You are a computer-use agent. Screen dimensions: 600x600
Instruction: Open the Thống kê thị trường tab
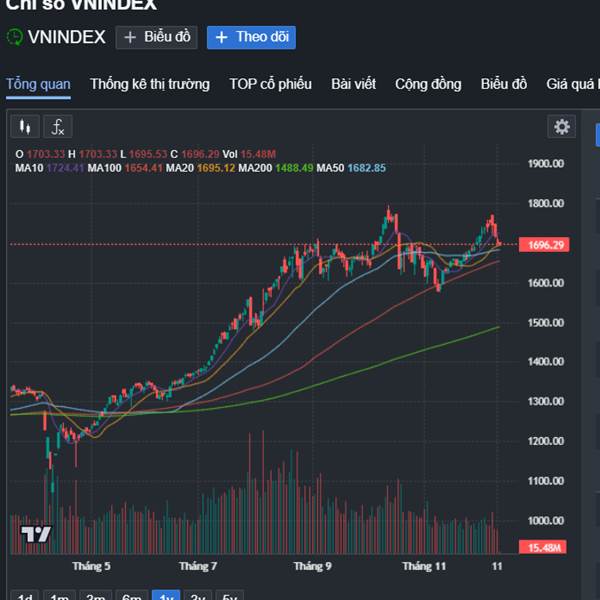coord(150,84)
